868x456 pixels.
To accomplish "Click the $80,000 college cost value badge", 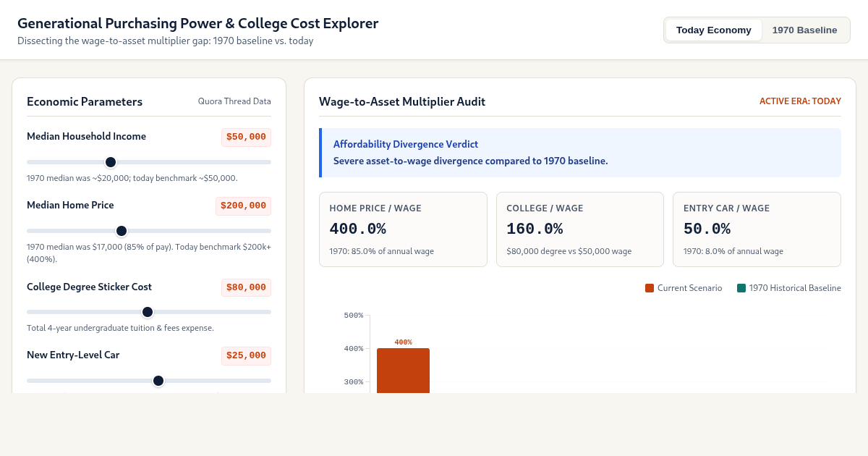I will [246, 287].
